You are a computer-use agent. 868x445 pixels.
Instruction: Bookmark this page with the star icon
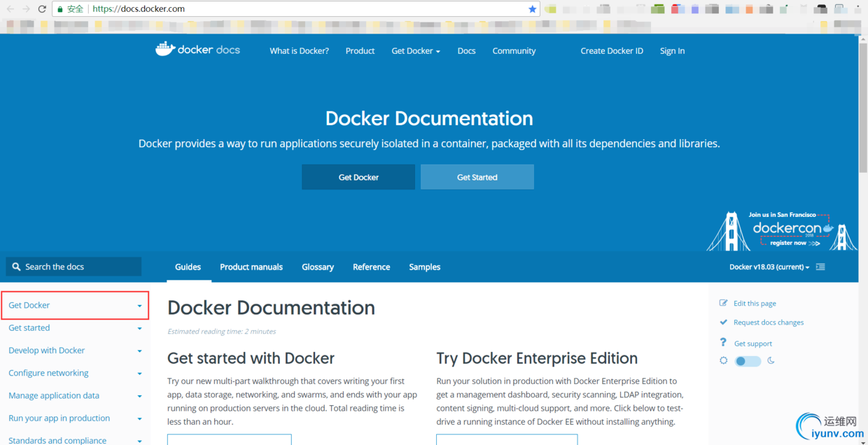532,9
